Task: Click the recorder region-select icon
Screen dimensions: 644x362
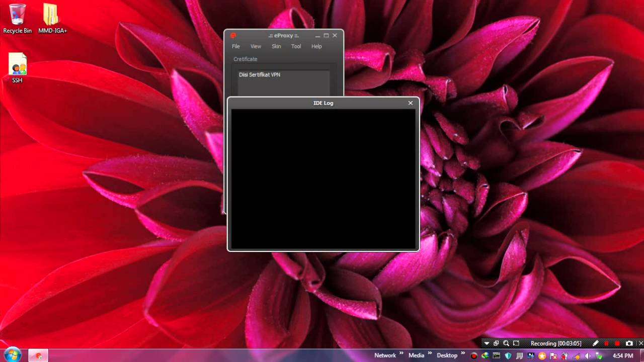Action: pyautogui.click(x=516, y=343)
